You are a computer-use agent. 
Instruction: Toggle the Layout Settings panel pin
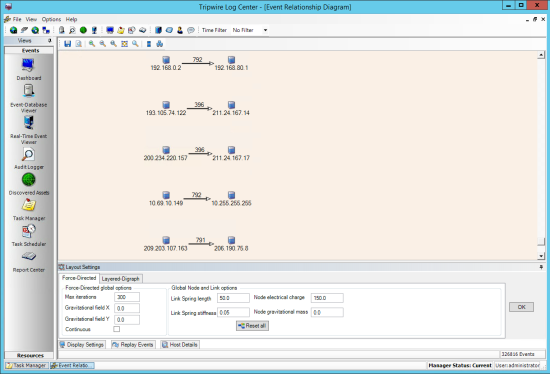point(541,267)
